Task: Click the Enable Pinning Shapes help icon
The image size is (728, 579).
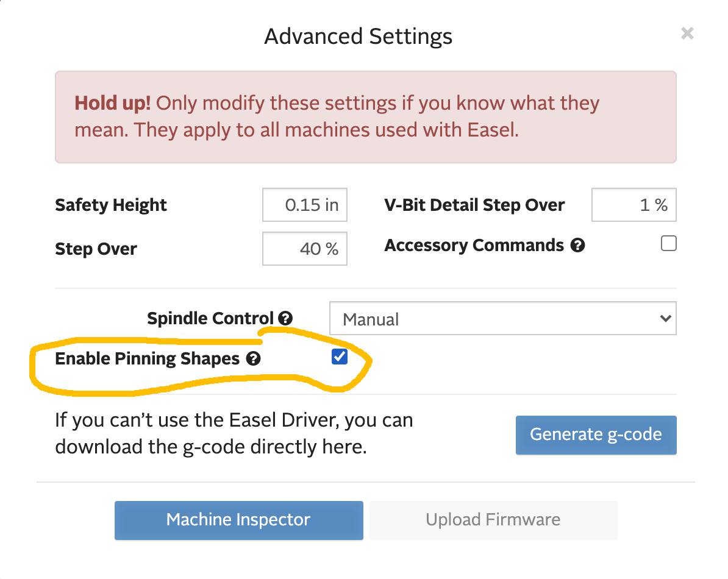Action: [x=253, y=359]
